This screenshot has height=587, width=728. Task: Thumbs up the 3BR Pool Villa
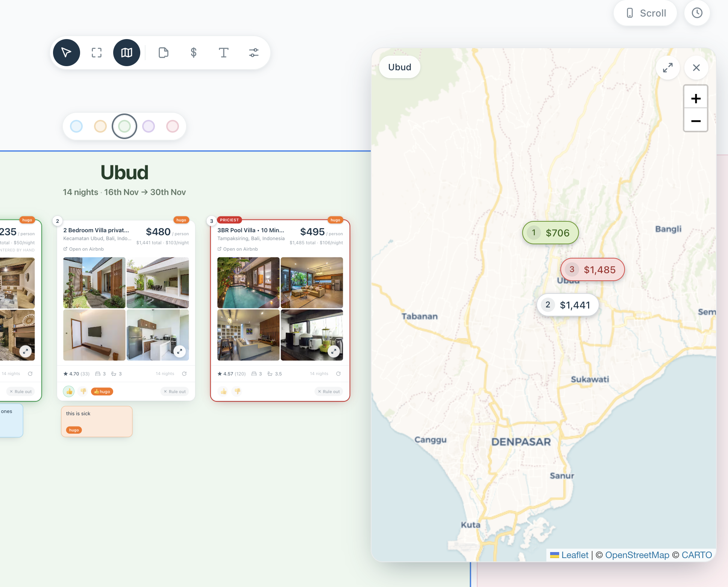point(224,392)
